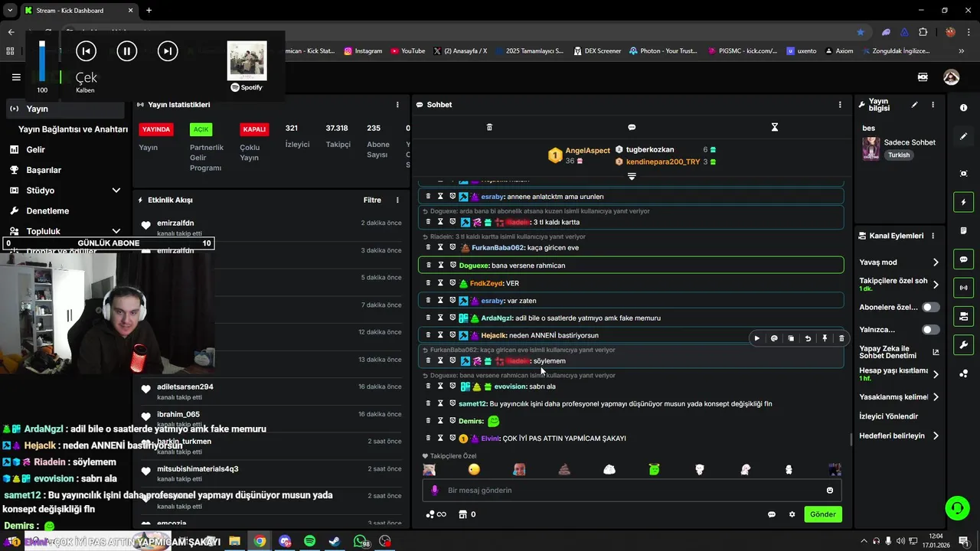Click the mention @ icon in hover toolbar
Image resolution: width=980 pixels, height=551 pixels.
pos(774,338)
